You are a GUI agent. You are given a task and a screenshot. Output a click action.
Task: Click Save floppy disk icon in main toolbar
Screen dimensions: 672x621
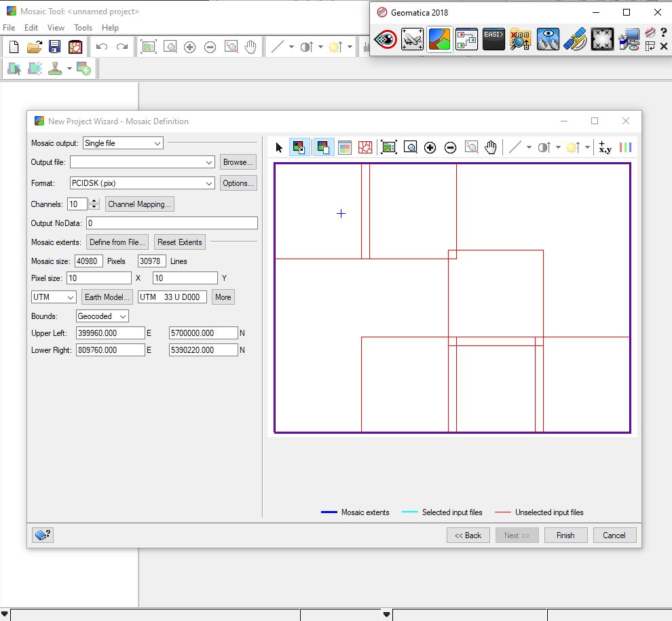coord(54,47)
